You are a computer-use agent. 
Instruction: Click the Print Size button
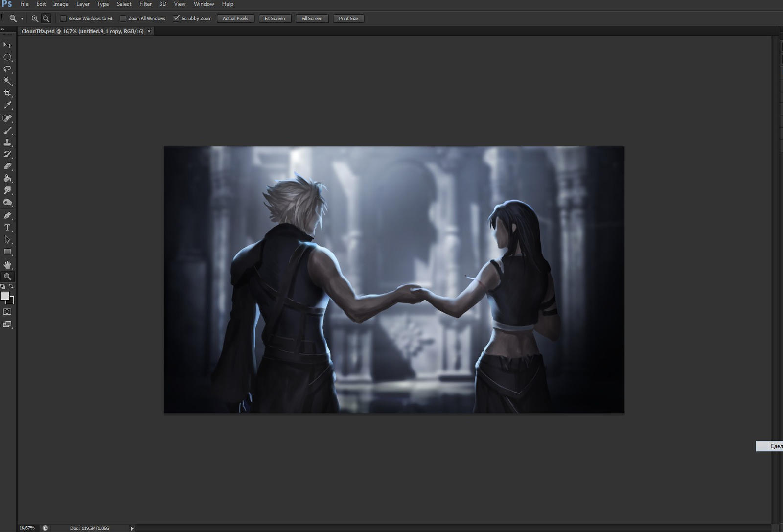(x=348, y=18)
